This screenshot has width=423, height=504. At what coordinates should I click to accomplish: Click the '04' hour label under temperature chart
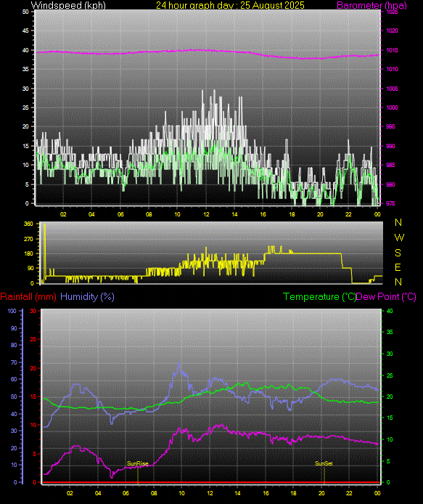(98, 493)
